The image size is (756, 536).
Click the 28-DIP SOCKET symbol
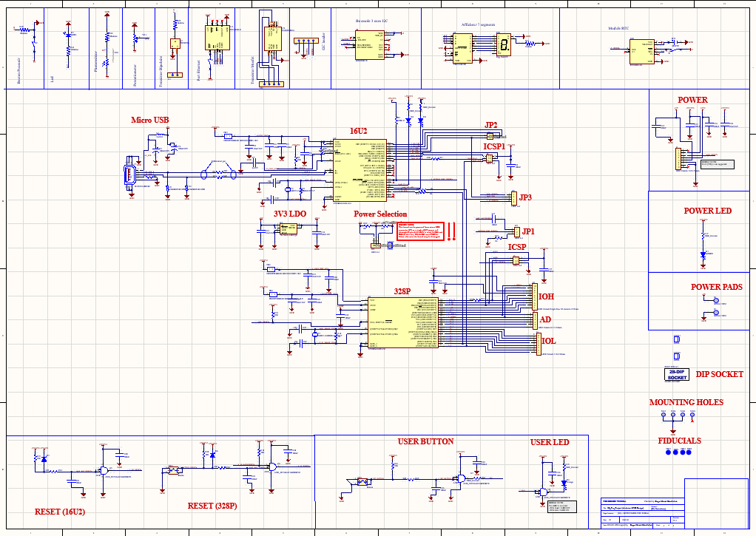(x=677, y=374)
